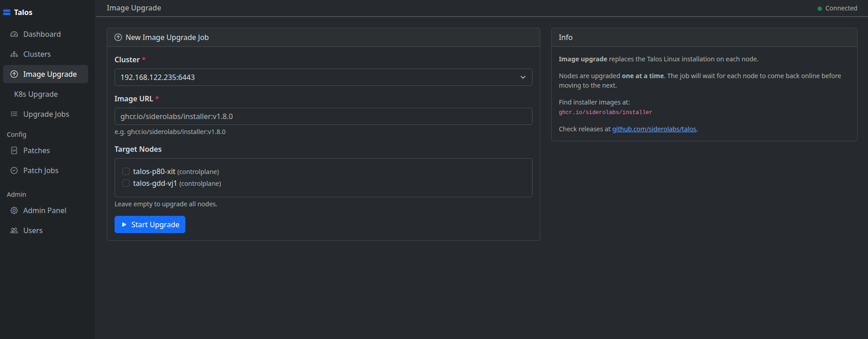Click the Patch Jobs checkmark-circle icon
The height and width of the screenshot is (339, 868).
[x=14, y=170]
